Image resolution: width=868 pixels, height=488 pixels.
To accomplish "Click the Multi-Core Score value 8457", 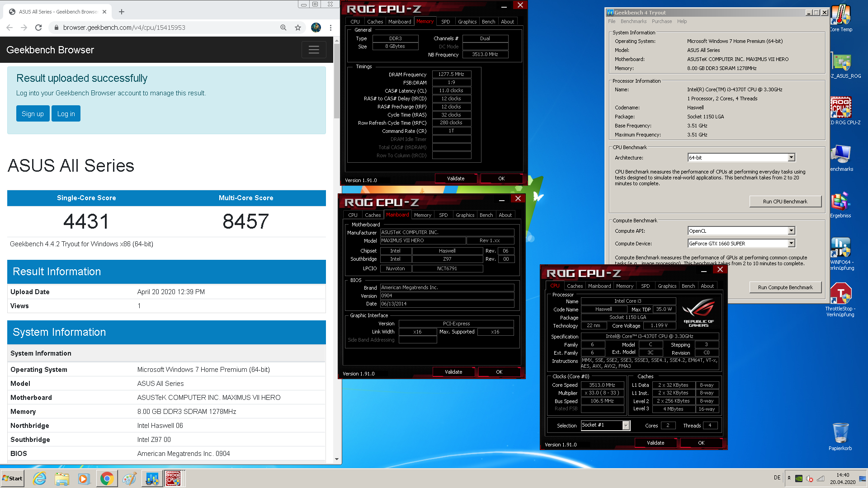I will [x=246, y=221].
